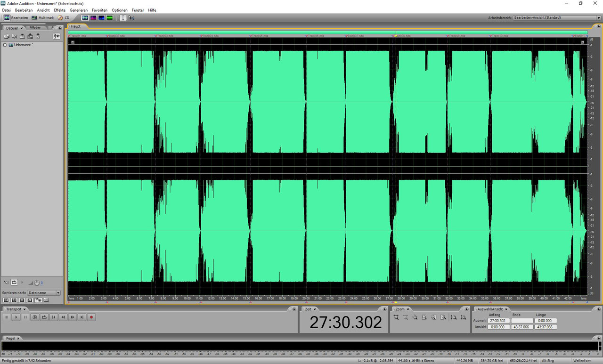Screen dimensions: 603x364
Task: Click the Zoom in horizontally icon
Action: [396, 317]
